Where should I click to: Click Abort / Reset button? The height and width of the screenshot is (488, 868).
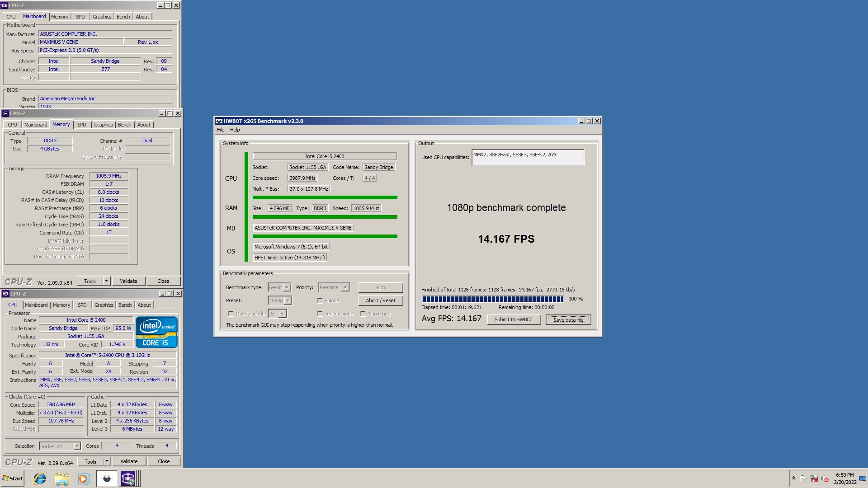pos(381,300)
